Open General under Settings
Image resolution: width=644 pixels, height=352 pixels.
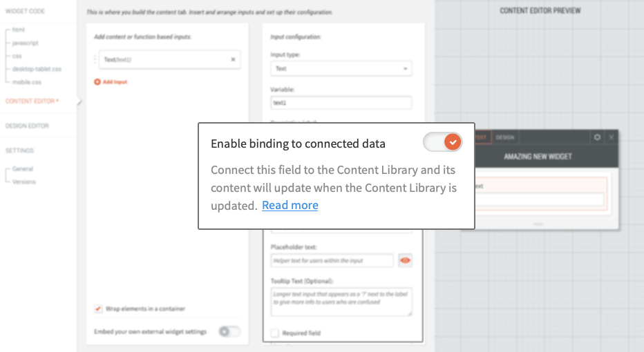23,168
